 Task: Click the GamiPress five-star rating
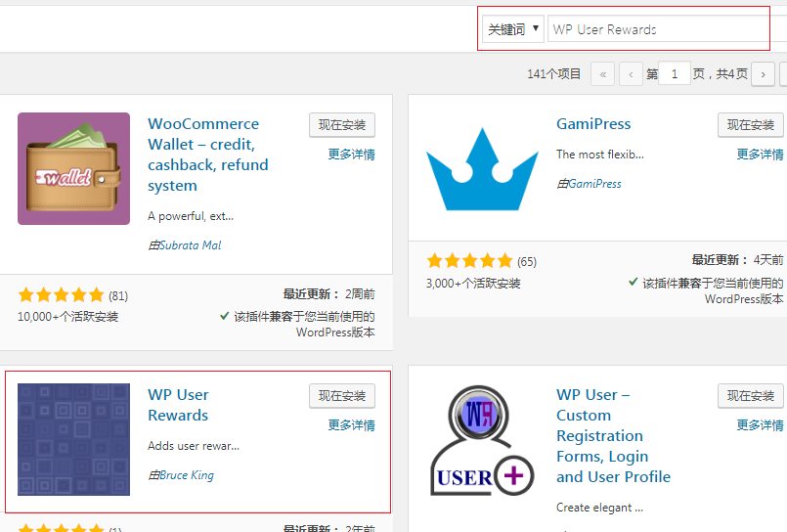coord(469,261)
